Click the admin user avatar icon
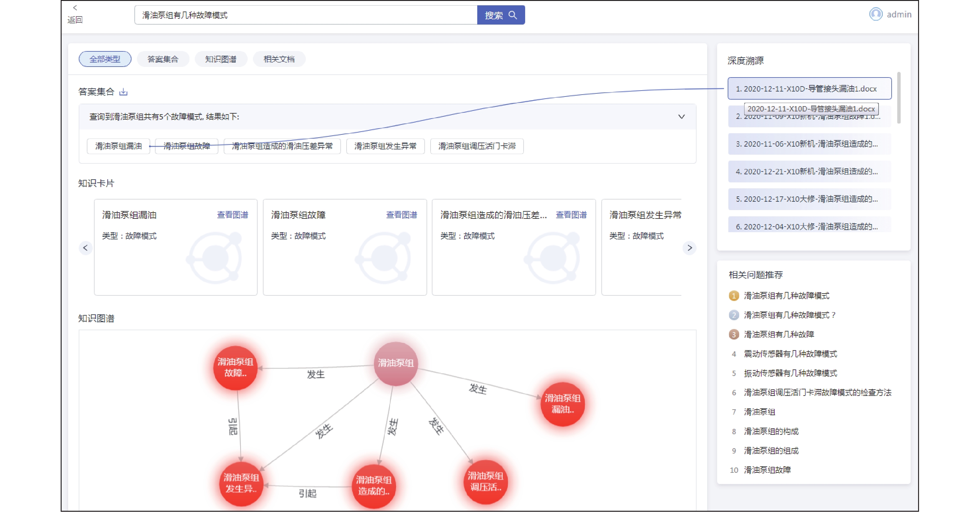This screenshot has width=980, height=512. tap(875, 14)
